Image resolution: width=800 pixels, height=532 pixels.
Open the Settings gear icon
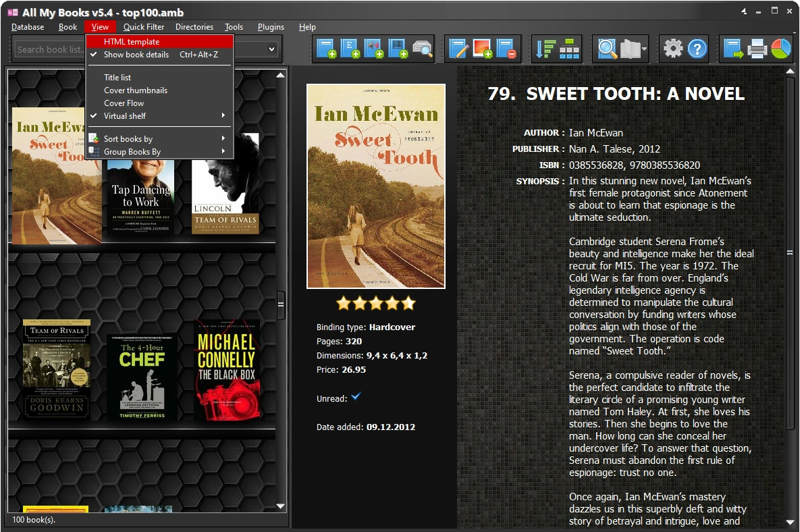pos(673,49)
